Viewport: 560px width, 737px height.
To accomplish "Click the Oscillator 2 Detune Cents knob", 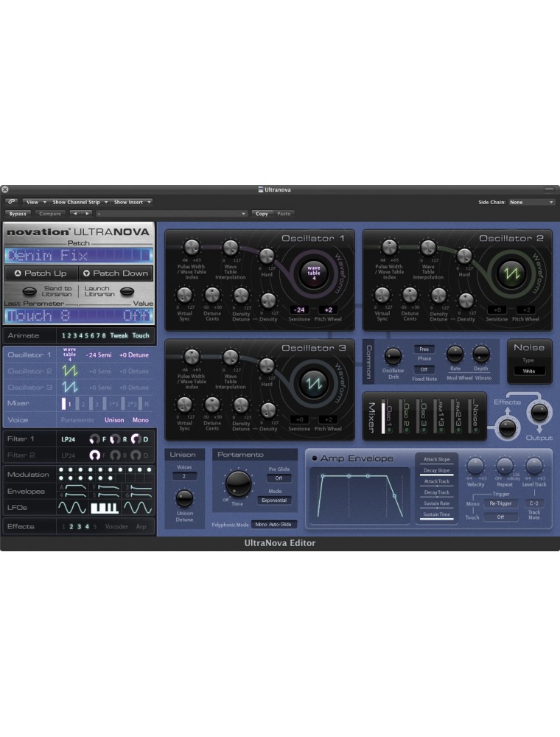I will pos(410,296).
